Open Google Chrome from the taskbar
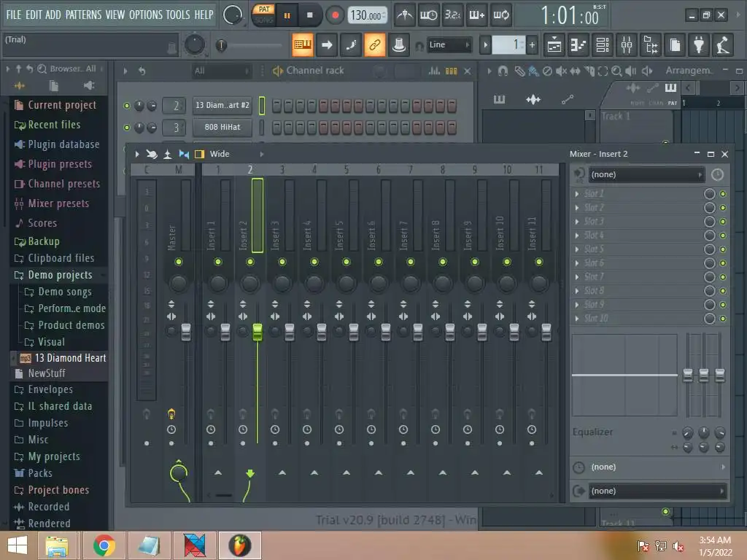Screen dimensions: 747x560 pos(104,545)
